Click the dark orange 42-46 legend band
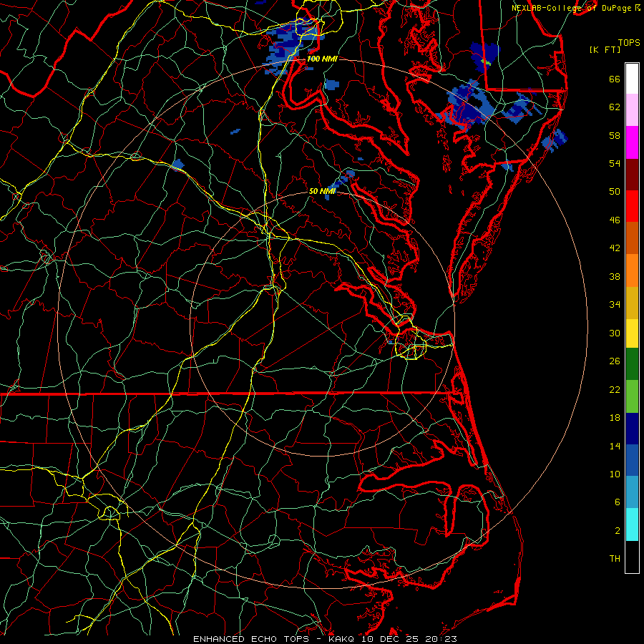Image resolution: width=644 pixels, height=644 pixels. 632,238
